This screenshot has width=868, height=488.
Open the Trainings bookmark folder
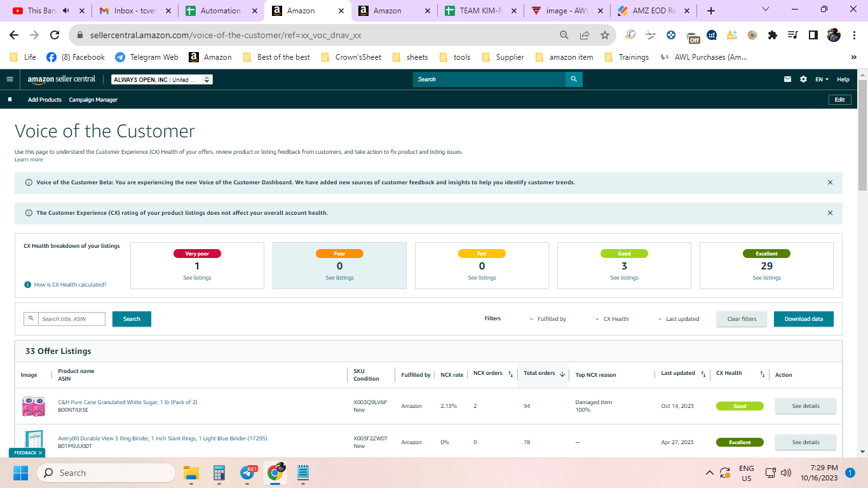click(626, 57)
